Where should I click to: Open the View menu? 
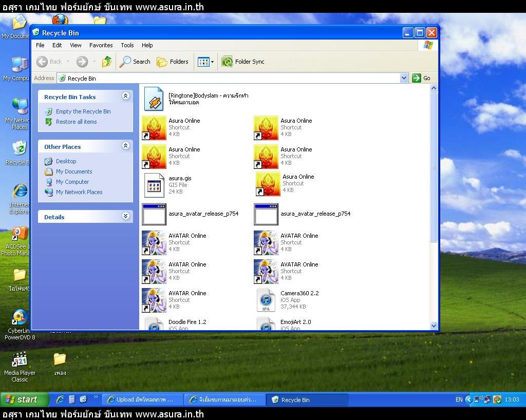(76, 45)
